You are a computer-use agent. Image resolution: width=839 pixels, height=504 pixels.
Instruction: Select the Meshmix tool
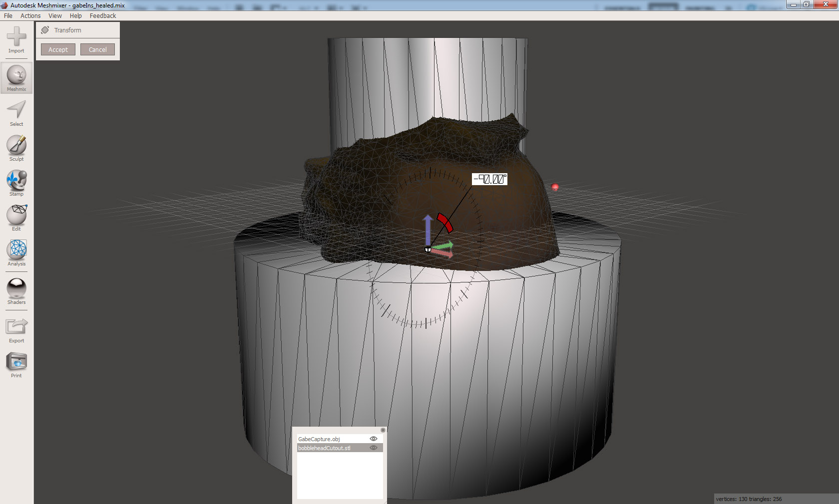(16, 78)
